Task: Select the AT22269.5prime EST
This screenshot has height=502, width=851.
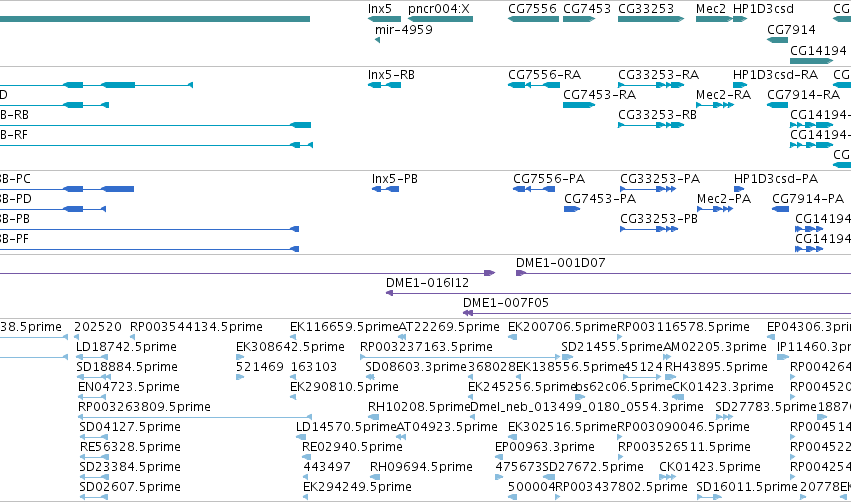Action: (x=402, y=337)
